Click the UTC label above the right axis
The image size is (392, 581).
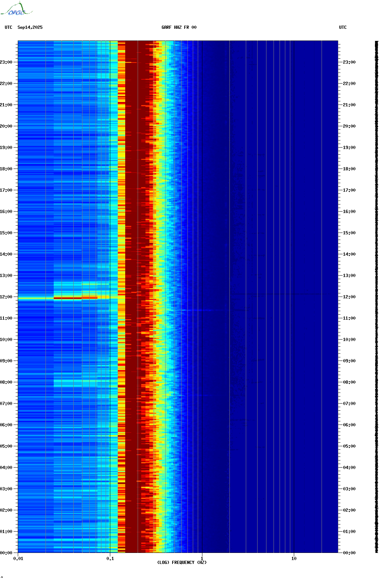tap(343, 27)
